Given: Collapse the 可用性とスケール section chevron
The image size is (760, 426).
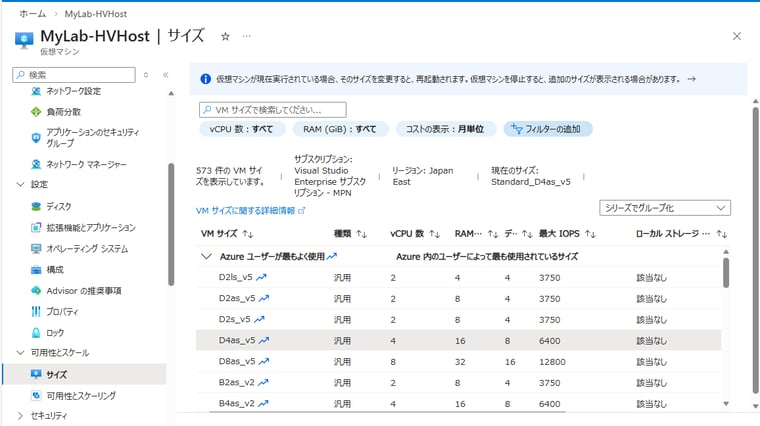Looking at the screenshot, I should 20,352.
